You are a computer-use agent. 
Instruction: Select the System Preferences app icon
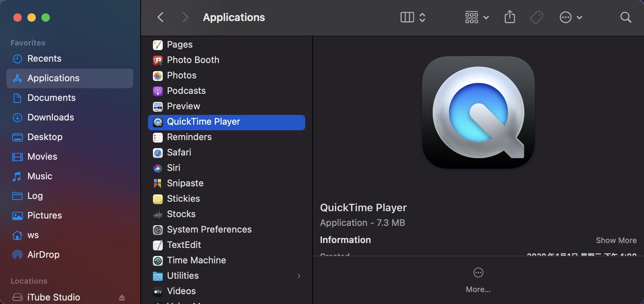[x=158, y=230]
